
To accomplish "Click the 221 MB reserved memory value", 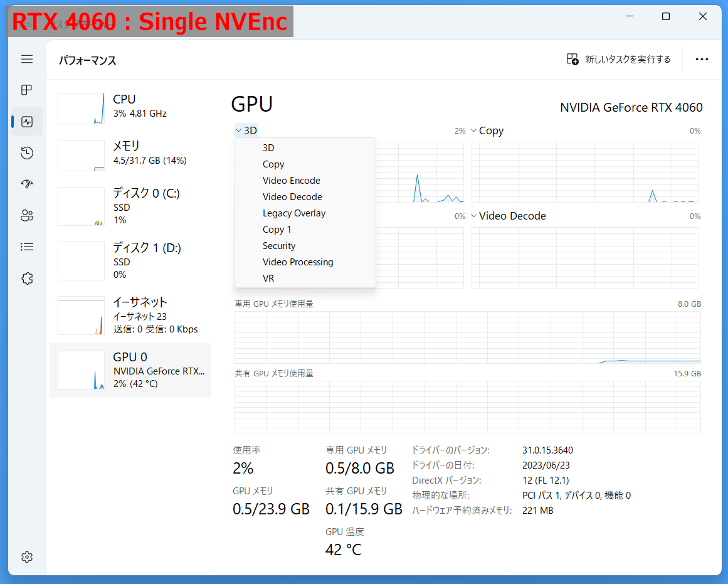I will coord(537,511).
